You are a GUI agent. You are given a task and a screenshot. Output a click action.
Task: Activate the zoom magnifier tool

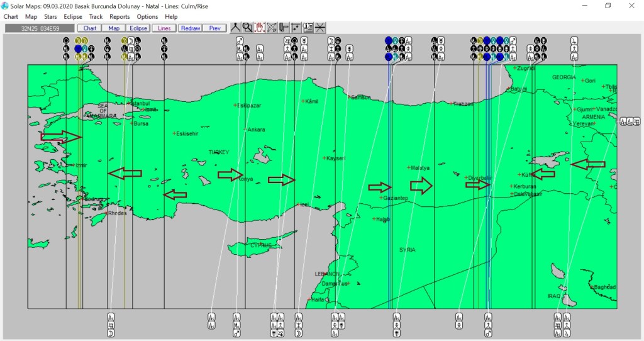pyautogui.click(x=247, y=28)
